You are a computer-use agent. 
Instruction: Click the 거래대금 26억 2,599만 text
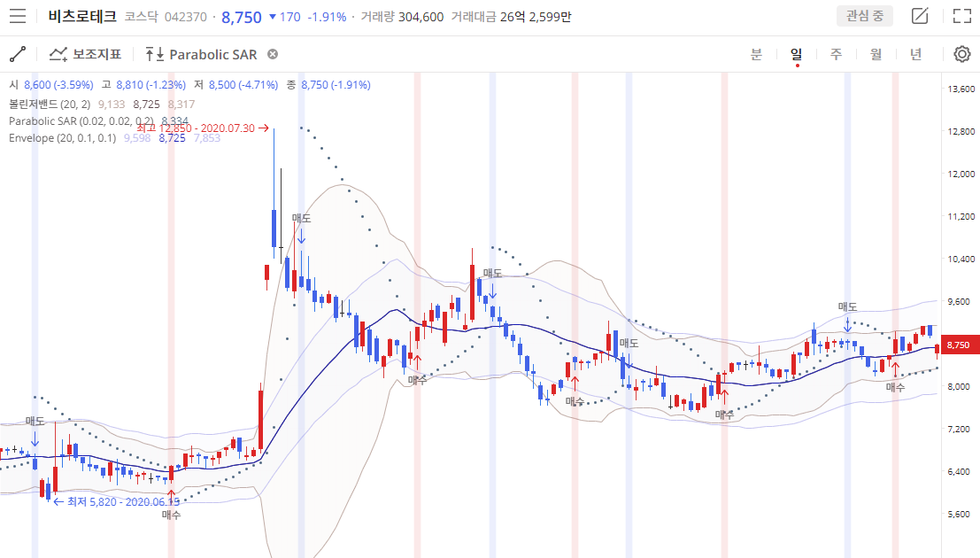click(x=512, y=17)
